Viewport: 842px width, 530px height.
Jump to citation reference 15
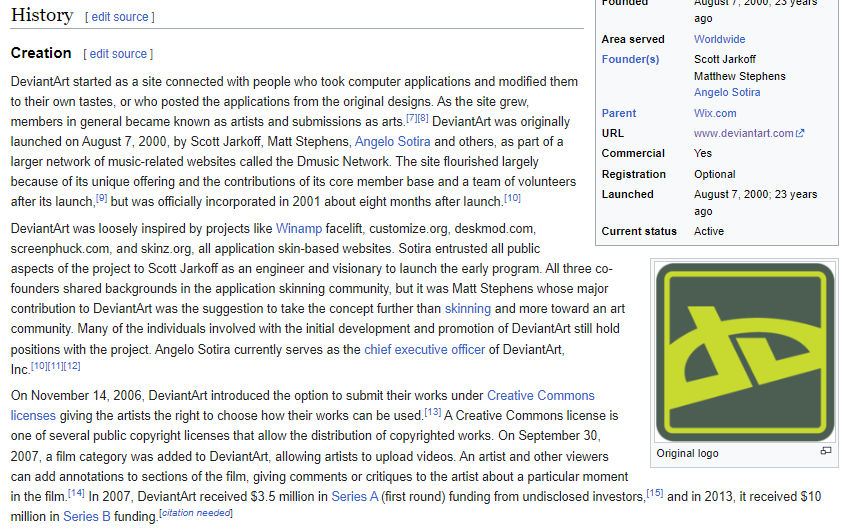pyautogui.click(x=655, y=492)
